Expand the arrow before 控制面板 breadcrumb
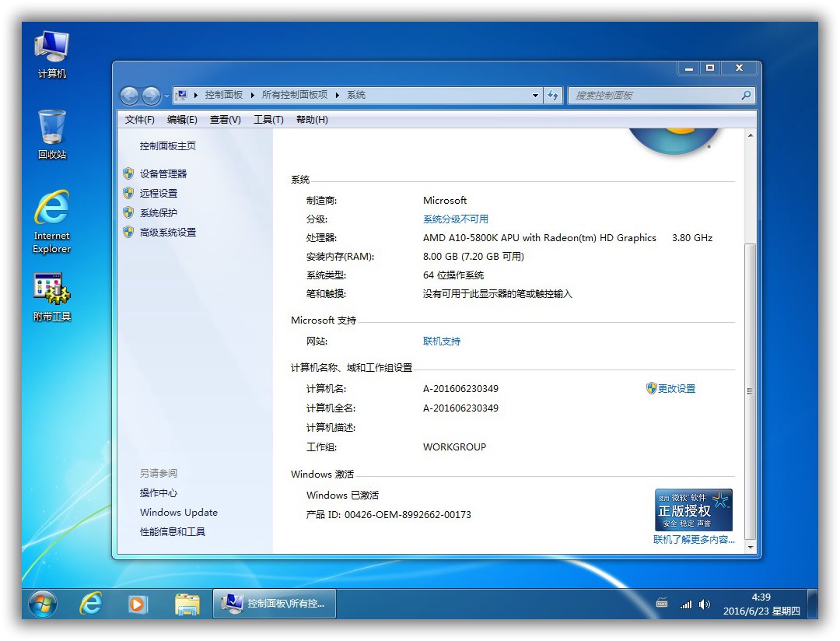The width and height of the screenshot is (840, 641). [196, 96]
